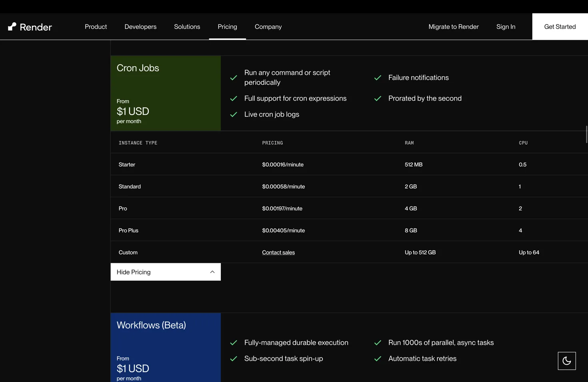
Task: Click checkmark beside Live cron job logs
Action: pos(234,114)
